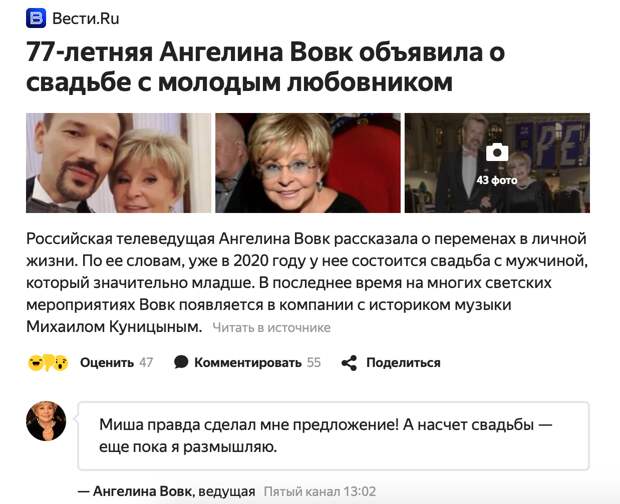
Task: Click the Оценить button
Action: click(x=107, y=362)
